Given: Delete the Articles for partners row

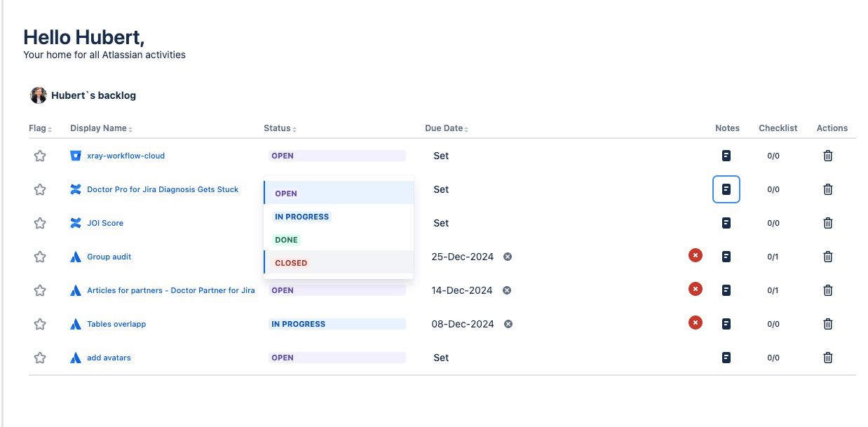Looking at the screenshot, I should [828, 290].
